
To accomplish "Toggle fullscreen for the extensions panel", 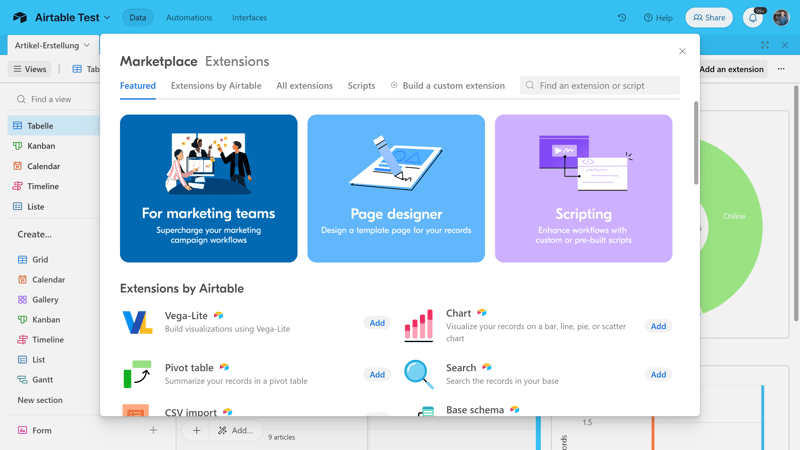I will tap(765, 45).
